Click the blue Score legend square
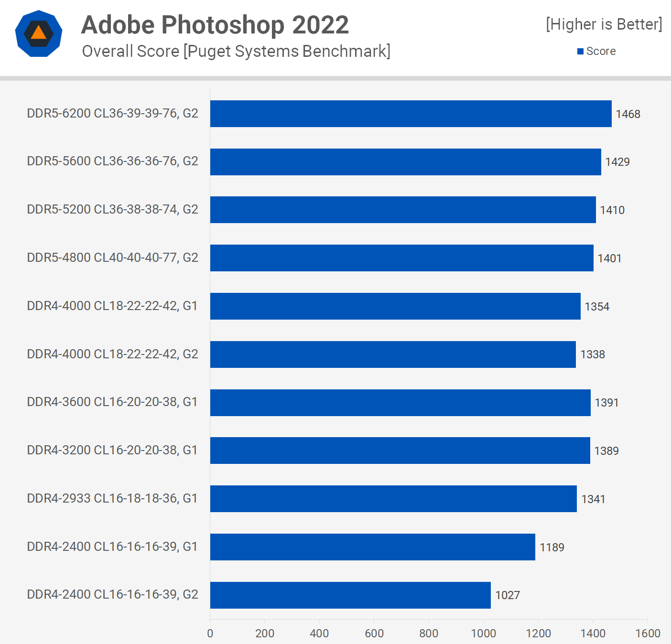 (x=580, y=51)
